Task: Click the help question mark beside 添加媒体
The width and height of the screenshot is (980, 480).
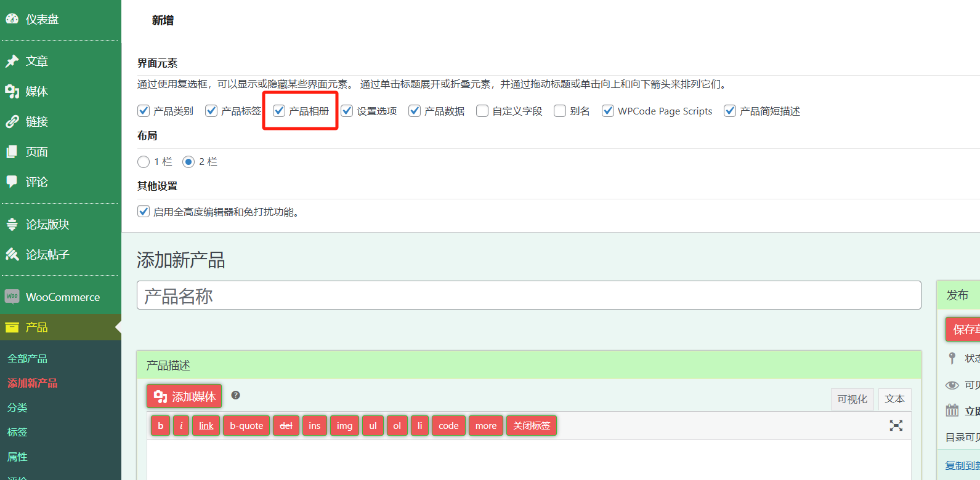Action: (235, 396)
